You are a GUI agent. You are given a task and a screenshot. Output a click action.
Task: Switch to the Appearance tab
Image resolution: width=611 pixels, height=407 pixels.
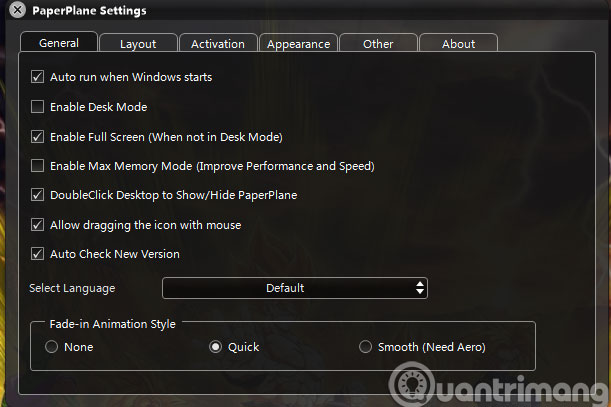tap(298, 43)
